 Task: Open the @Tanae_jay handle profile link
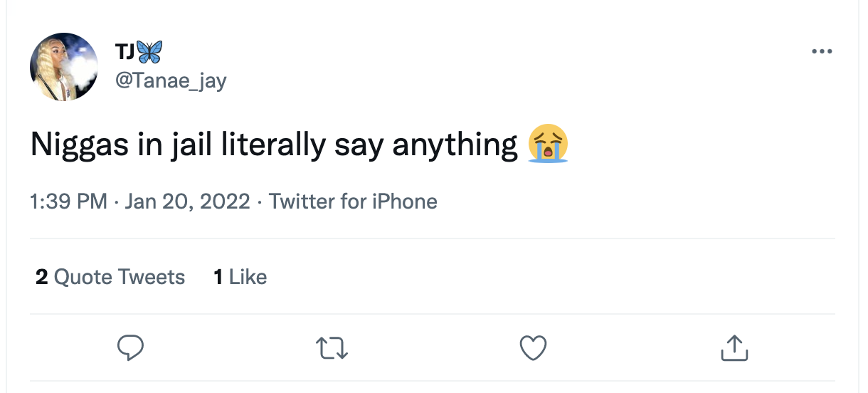tap(171, 80)
